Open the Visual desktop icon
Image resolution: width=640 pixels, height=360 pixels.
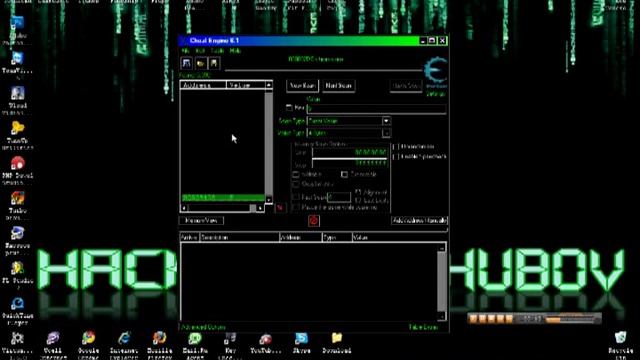[x=17, y=93]
